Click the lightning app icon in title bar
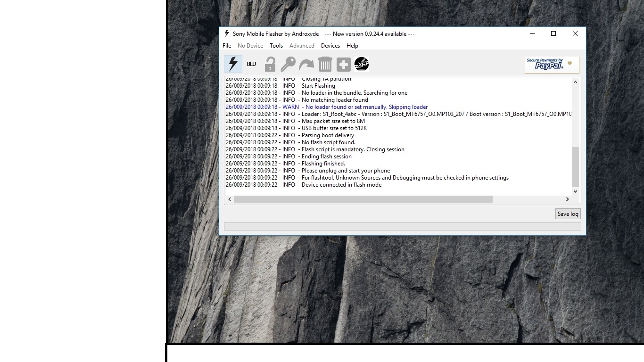This screenshot has height=362, width=644. (x=227, y=33)
